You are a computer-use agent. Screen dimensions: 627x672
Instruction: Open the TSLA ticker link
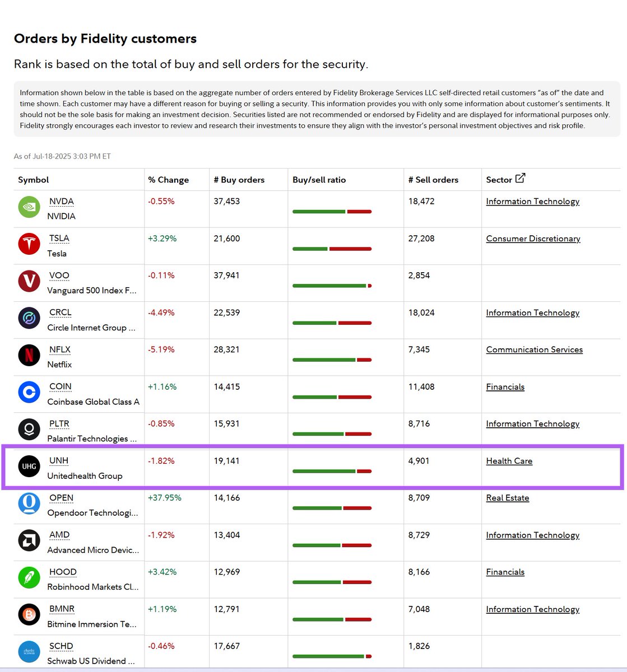pos(59,239)
